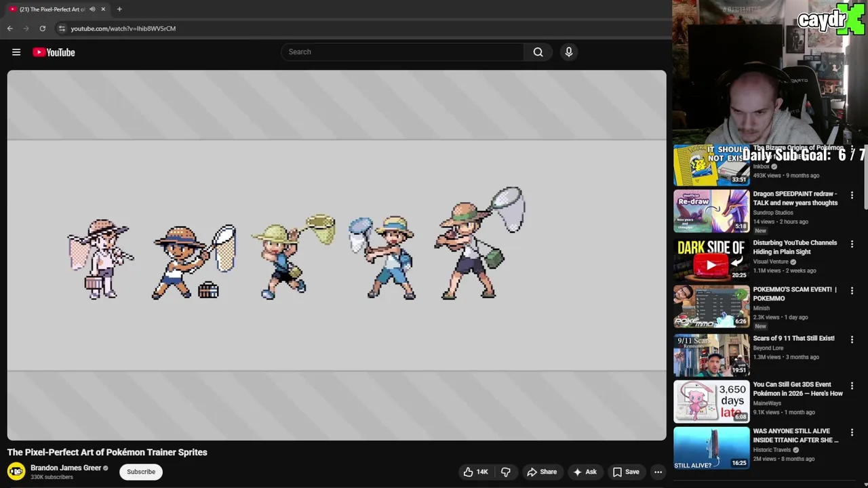Open Disturbing YouTube Channels video thumbnail

(711, 259)
